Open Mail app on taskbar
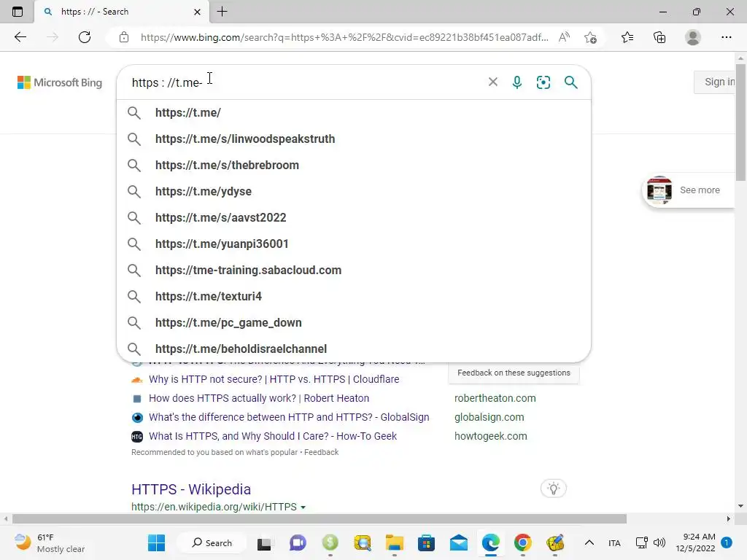This screenshot has height=560, width=747. 459,542
